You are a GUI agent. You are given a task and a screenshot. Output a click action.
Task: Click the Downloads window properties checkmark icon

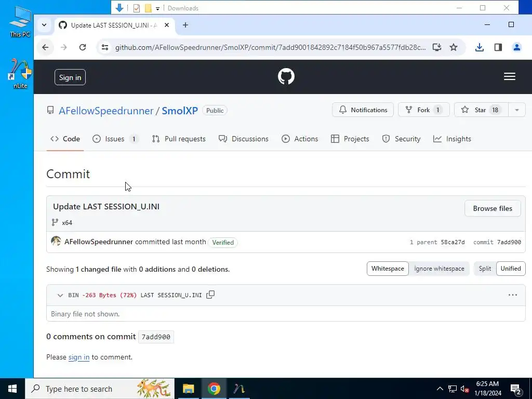137,8
